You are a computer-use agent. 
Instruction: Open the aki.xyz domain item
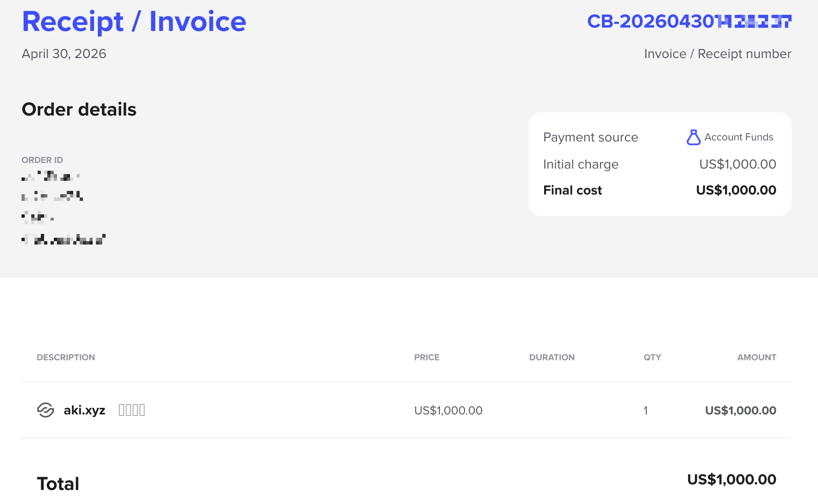[84, 410]
